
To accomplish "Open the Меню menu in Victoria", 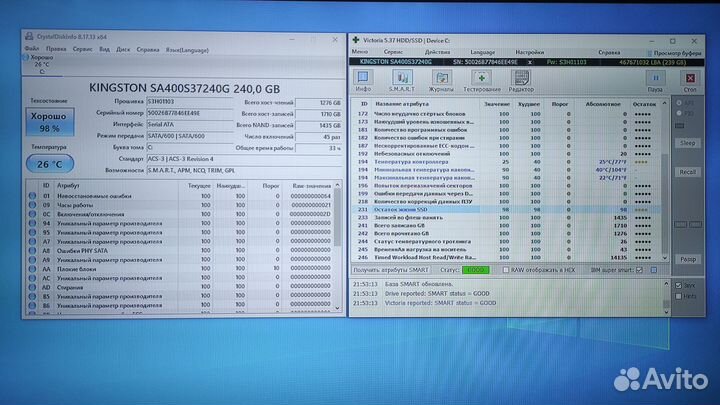I will 360,51.
